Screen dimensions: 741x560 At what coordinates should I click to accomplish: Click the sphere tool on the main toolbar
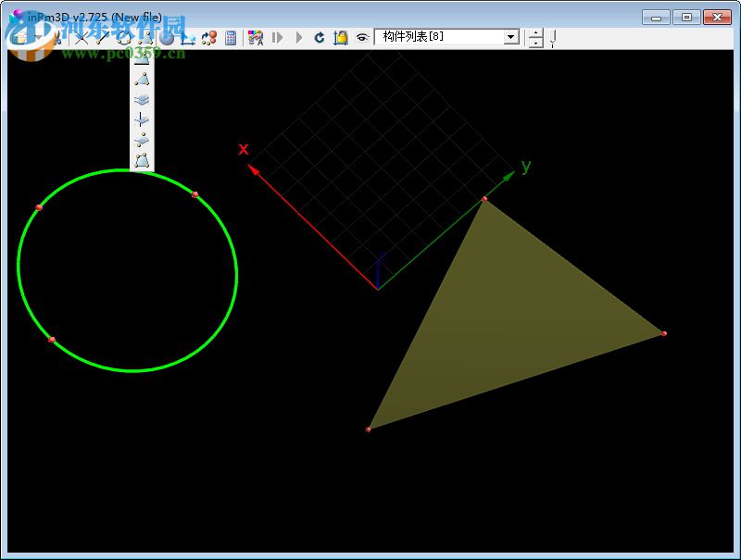[x=167, y=39]
